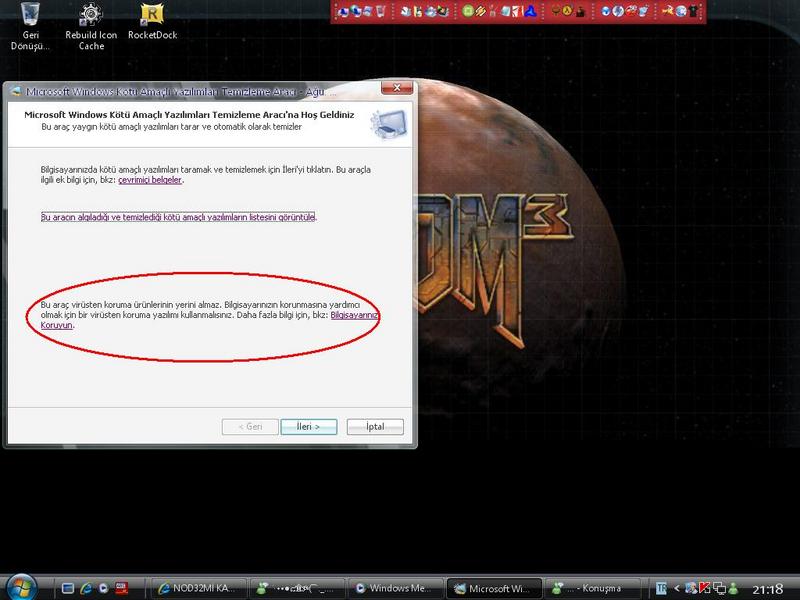Click the orange lambda circle icon in the dock
800x600 pixels.
coord(567,10)
